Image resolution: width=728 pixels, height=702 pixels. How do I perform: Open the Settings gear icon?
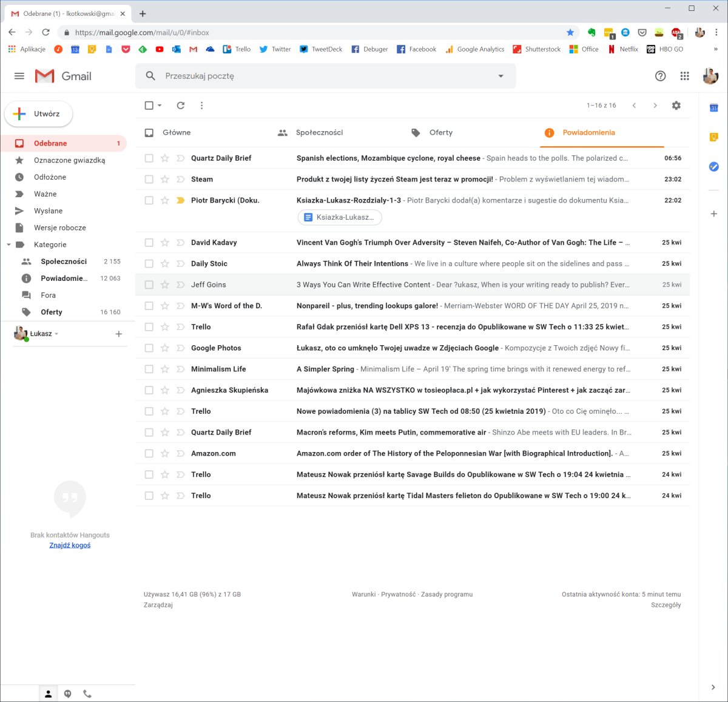pos(676,106)
